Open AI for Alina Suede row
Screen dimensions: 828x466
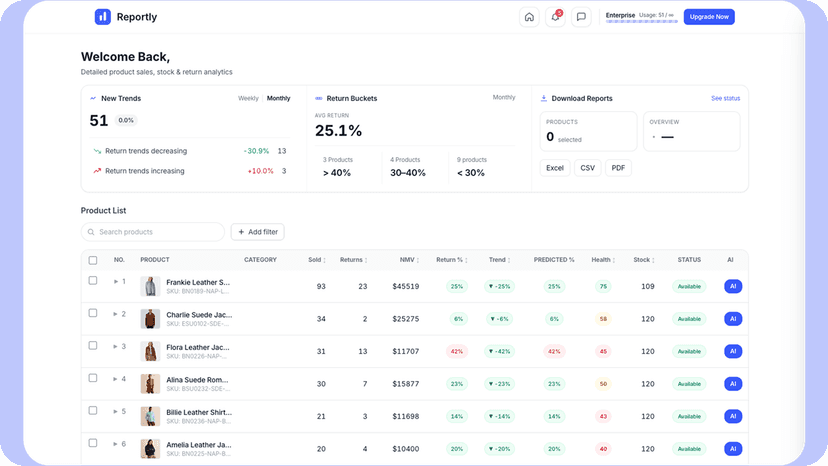[733, 384]
